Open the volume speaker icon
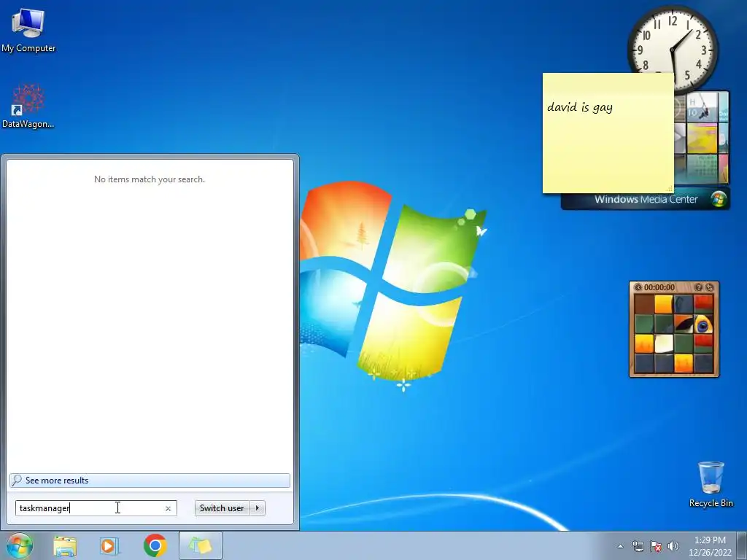Viewport: 747px width, 560px height. [x=673, y=546]
